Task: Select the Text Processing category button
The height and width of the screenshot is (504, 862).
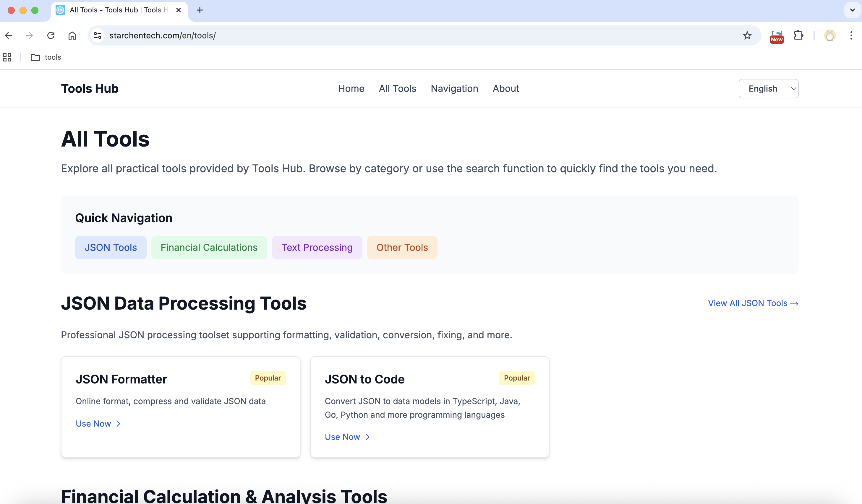Action: 317,247
